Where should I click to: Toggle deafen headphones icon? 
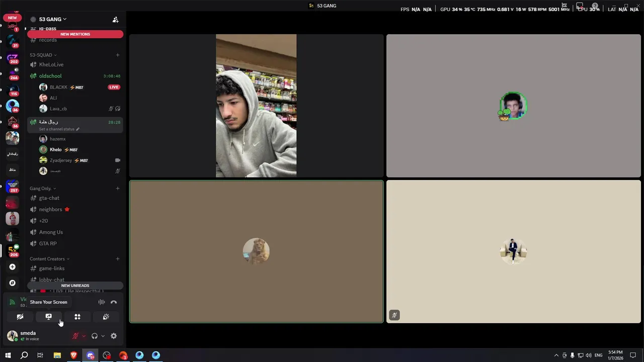(95, 336)
